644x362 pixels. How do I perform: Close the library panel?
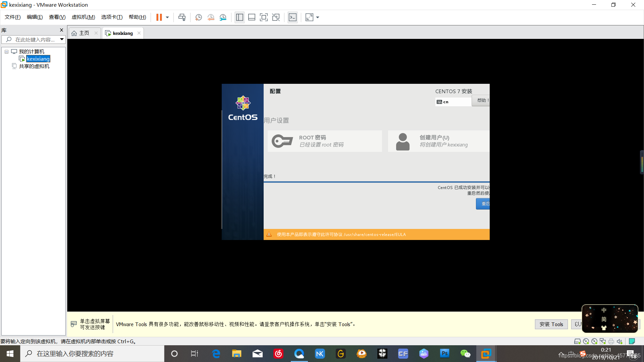coord(61,30)
